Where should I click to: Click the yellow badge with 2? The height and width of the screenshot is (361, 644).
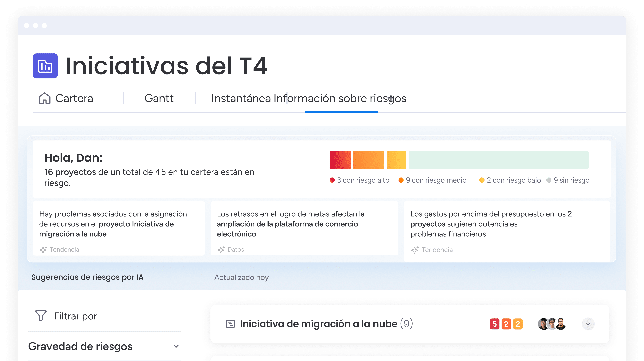coord(518,324)
